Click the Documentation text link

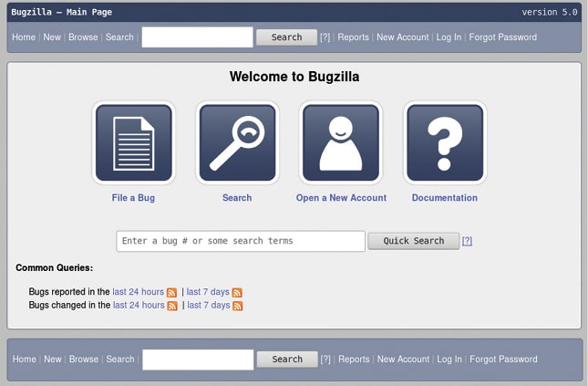pyautogui.click(x=445, y=198)
